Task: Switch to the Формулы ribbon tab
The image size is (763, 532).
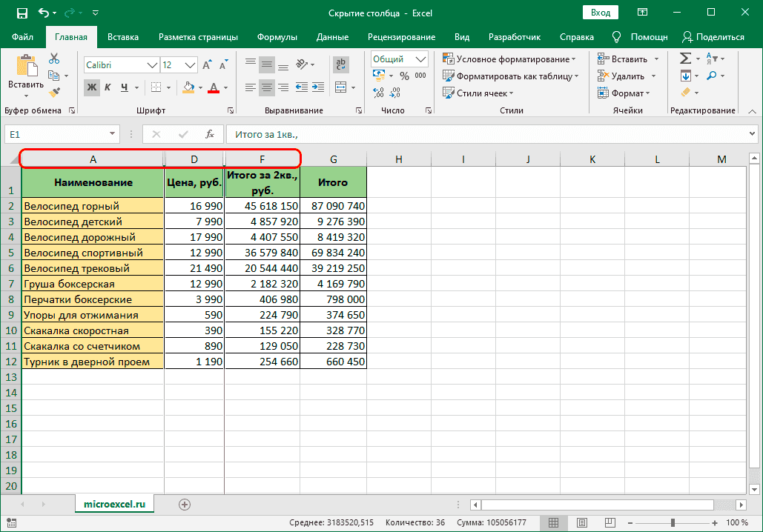Action: [x=277, y=37]
